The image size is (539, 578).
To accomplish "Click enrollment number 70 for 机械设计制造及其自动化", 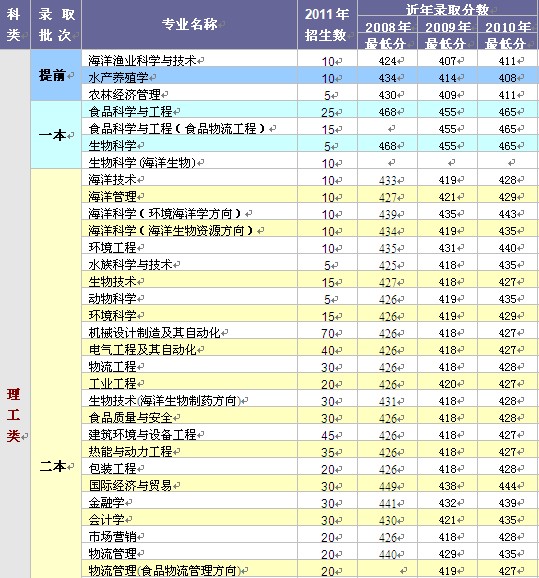I will [328, 334].
